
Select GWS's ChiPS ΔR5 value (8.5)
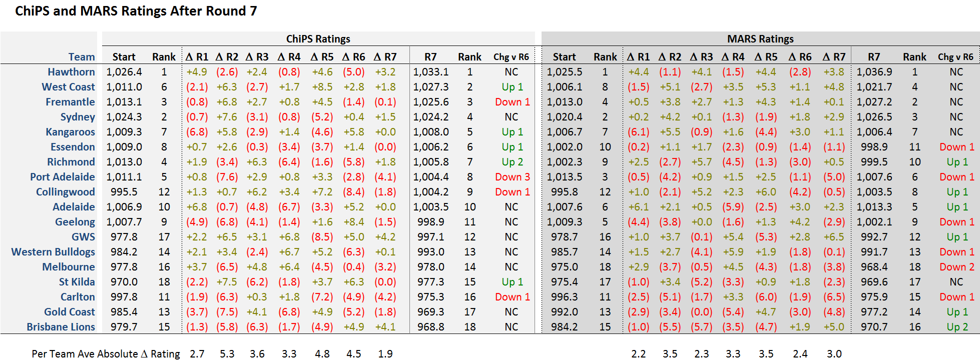[322, 237]
